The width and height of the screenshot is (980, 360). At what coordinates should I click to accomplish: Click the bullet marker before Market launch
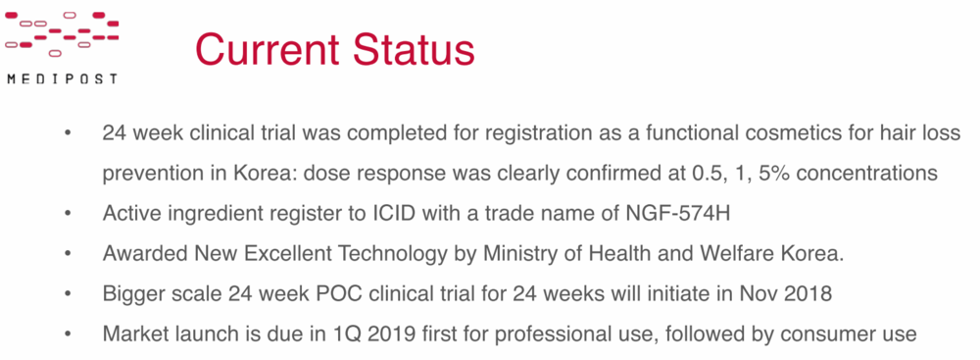click(x=69, y=334)
